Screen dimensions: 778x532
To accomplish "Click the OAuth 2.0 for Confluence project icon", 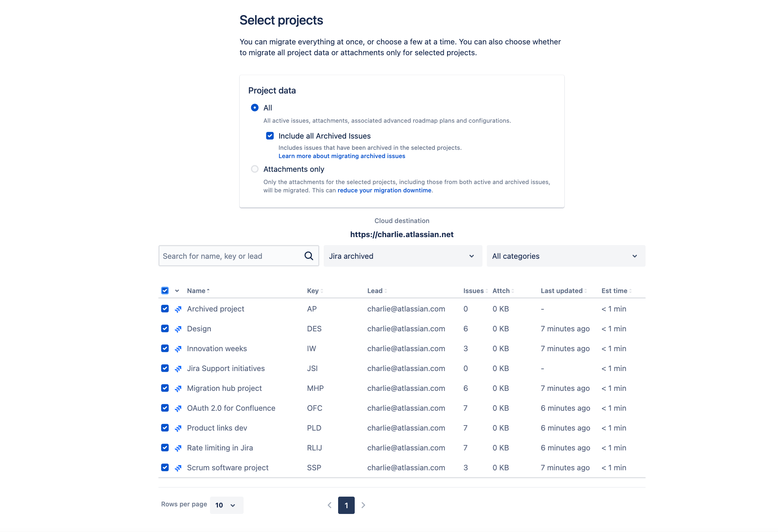I will pyautogui.click(x=178, y=408).
